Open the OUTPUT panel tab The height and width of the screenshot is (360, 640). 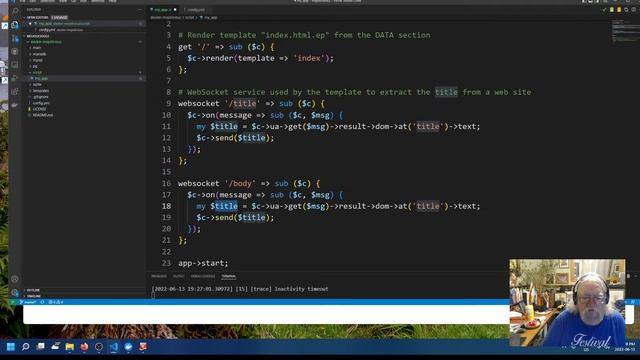tap(178, 276)
